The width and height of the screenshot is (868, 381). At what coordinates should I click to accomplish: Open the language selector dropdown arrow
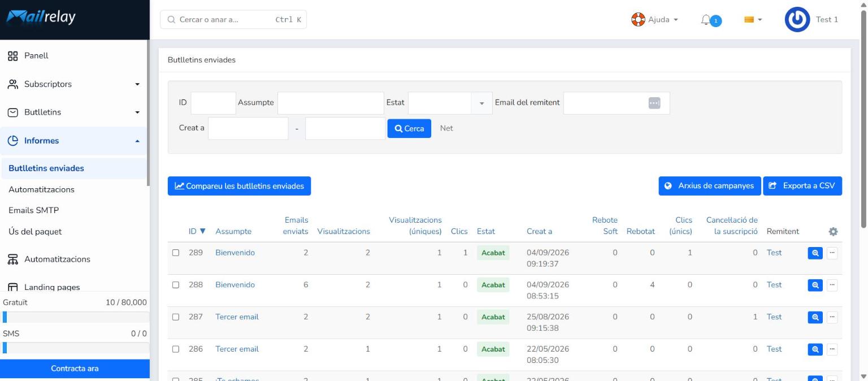(760, 20)
